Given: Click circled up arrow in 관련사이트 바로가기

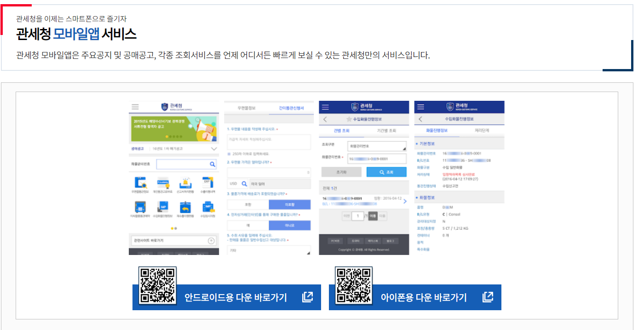Looking at the screenshot, I should click(x=211, y=240).
